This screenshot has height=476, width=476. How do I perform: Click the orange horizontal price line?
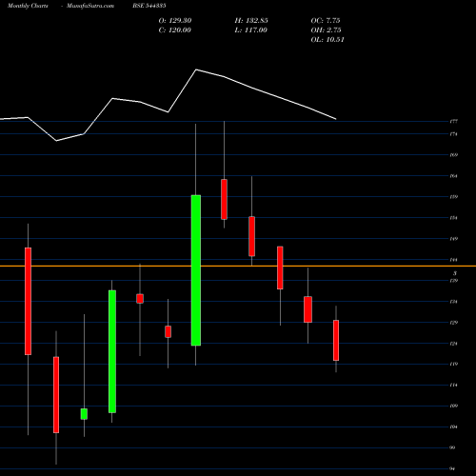pyautogui.click(x=238, y=266)
